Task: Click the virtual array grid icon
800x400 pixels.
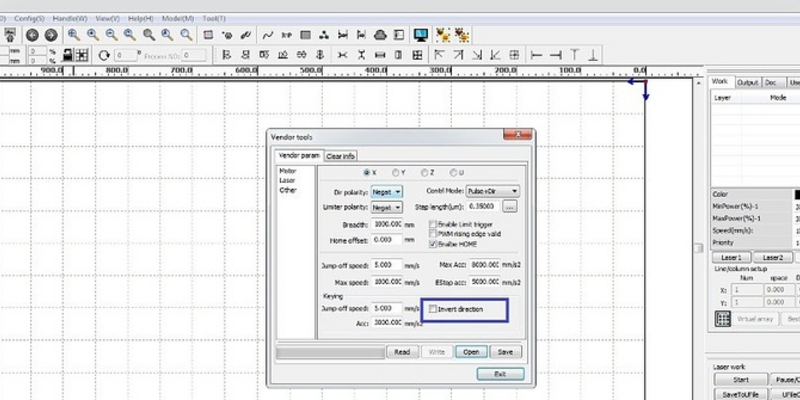Action: (x=722, y=318)
